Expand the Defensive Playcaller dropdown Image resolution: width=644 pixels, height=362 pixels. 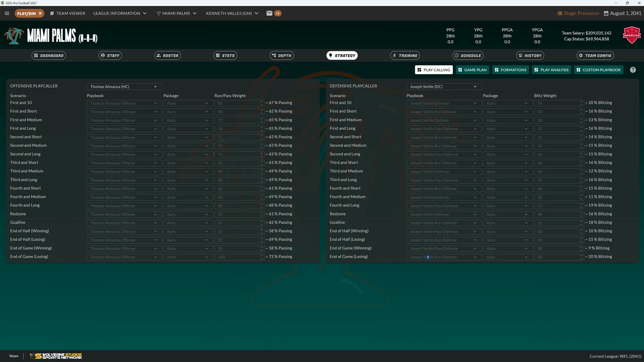pos(444,86)
